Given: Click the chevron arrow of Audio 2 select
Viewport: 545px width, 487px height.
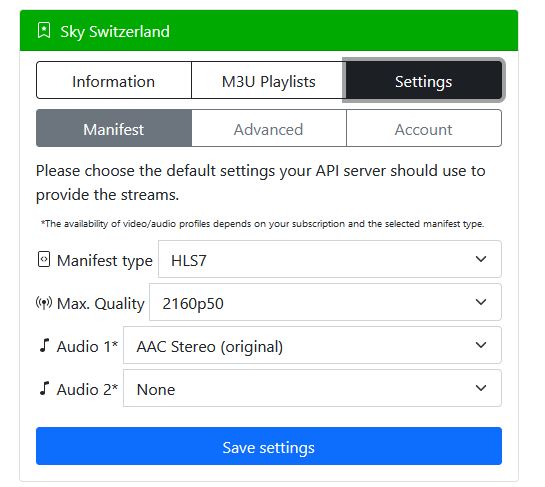Looking at the screenshot, I should click(481, 388).
